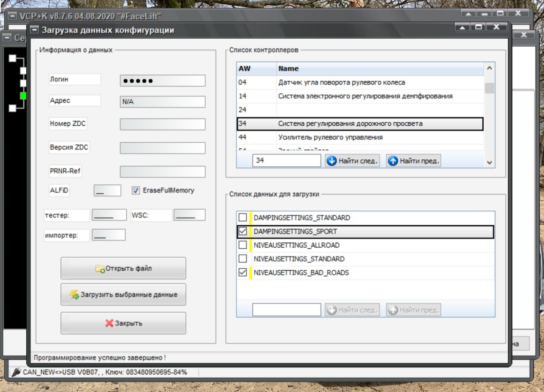544x392 pixels.
Task: Click the controller list scrollbar down arrow
Action: click(490, 163)
